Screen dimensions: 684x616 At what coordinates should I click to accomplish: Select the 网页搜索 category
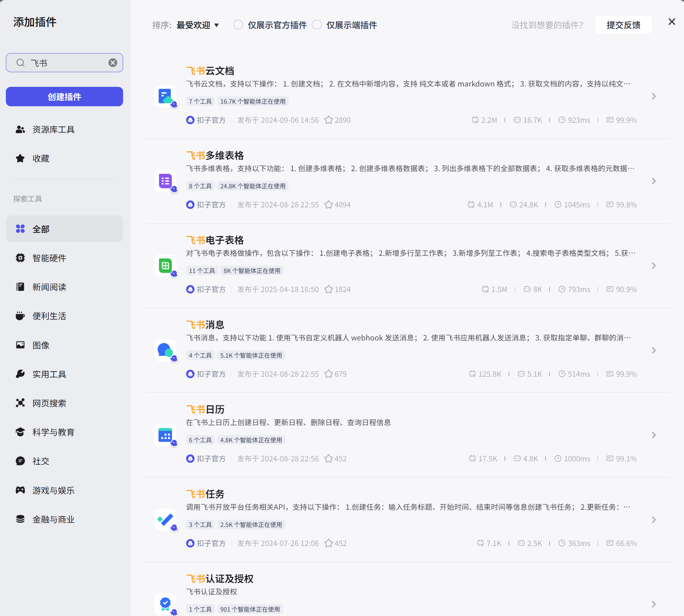(64, 403)
